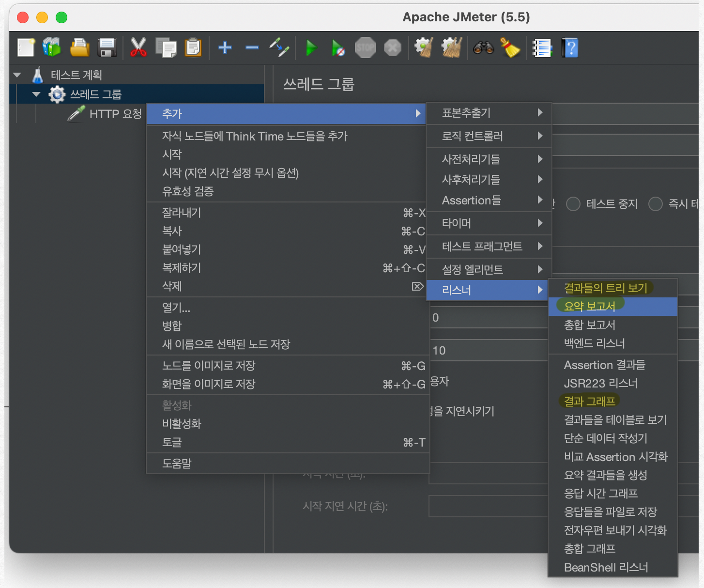Click the Copy icon in toolbar
704x588 pixels.
coord(166,47)
